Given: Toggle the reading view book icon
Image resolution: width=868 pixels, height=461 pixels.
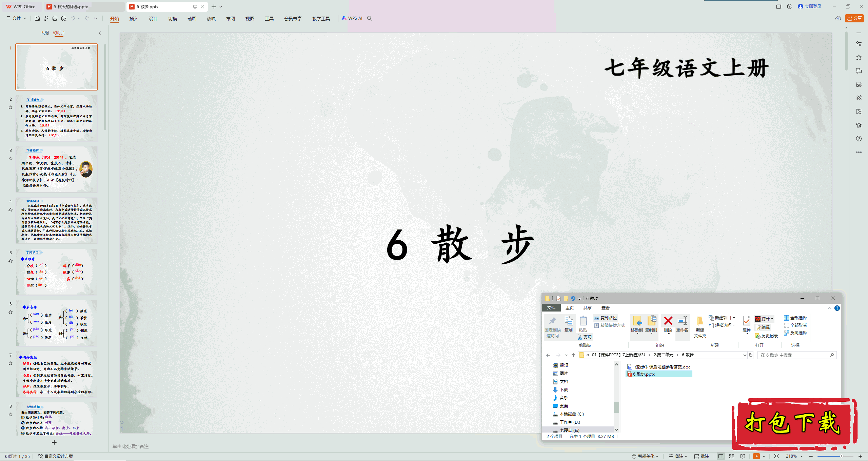Looking at the screenshot, I should [743, 456].
